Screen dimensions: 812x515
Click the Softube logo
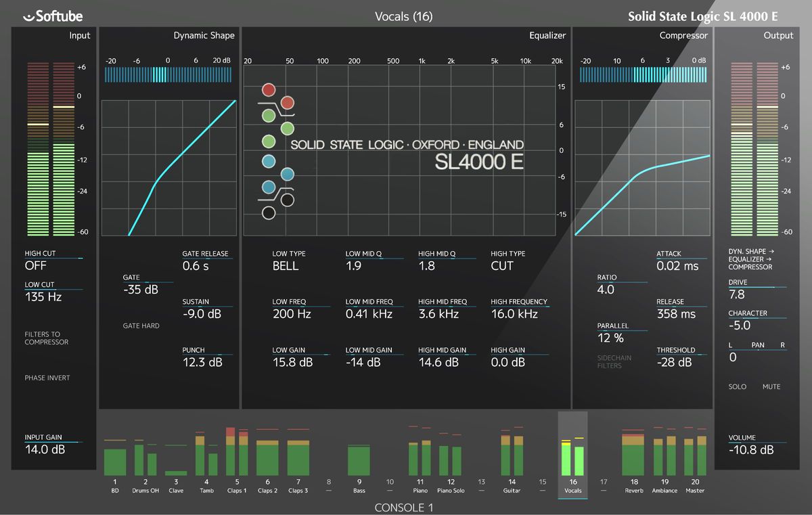(x=52, y=16)
